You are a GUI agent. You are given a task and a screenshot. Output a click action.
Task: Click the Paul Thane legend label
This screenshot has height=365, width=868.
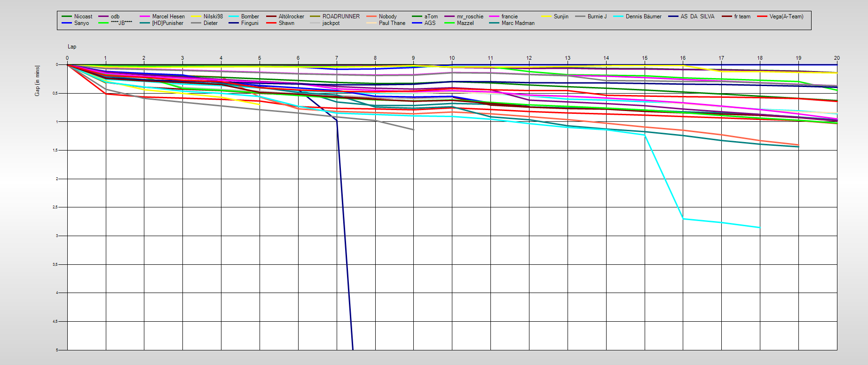(x=392, y=23)
